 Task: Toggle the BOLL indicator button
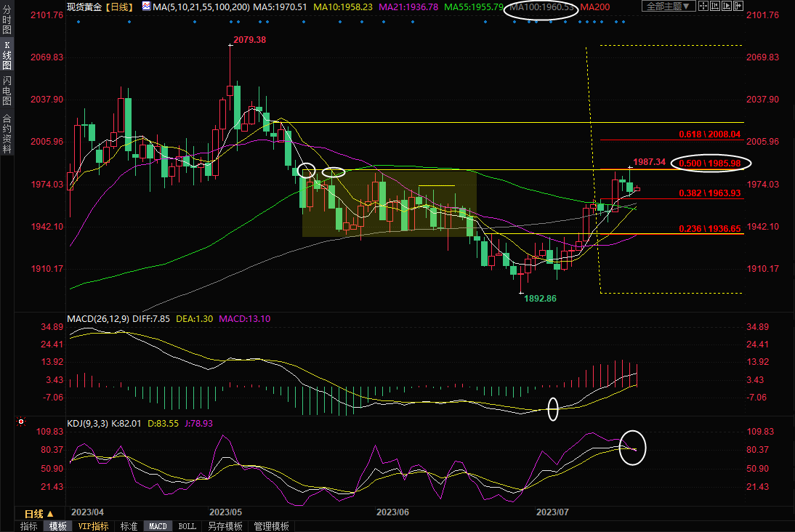[187, 526]
